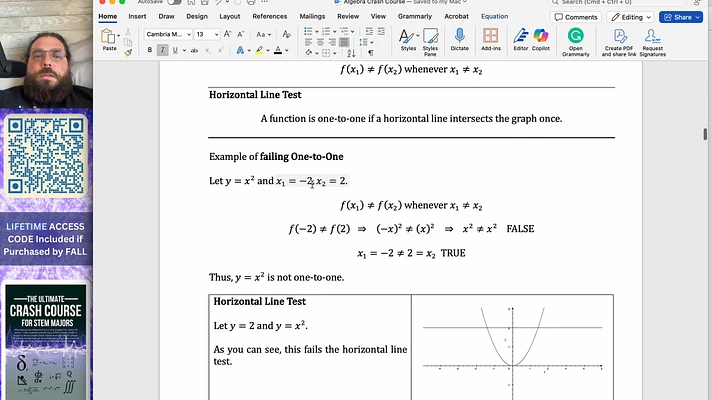This screenshot has width=712, height=400.
Task: Increase font size with the larger A
Action: 227,34
